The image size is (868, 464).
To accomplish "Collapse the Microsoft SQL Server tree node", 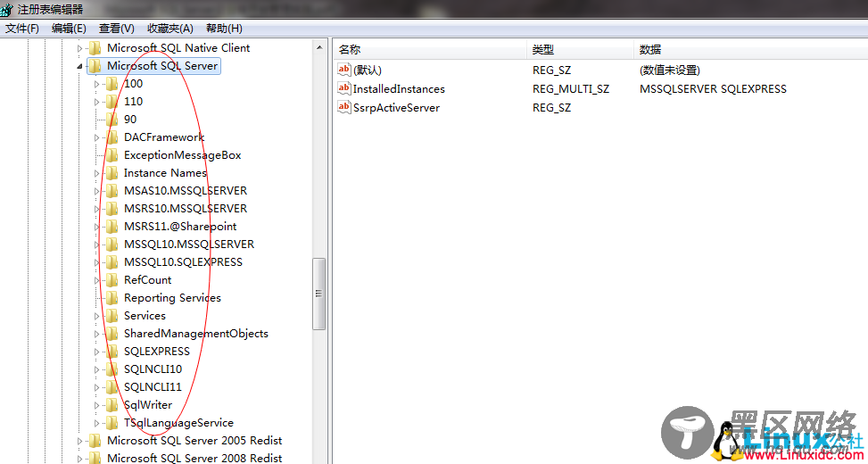I will pyautogui.click(x=79, y=66).
